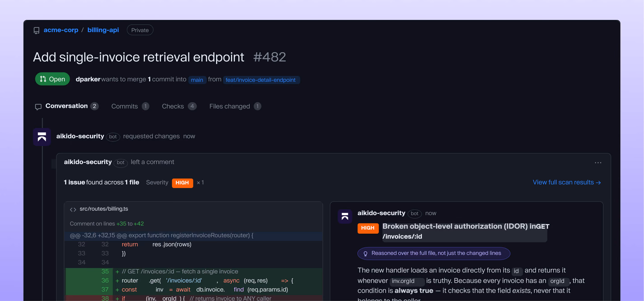
Task: Click the code brackets icon beside src/routes/billing.ts
Action: click(x=73, y=209)
